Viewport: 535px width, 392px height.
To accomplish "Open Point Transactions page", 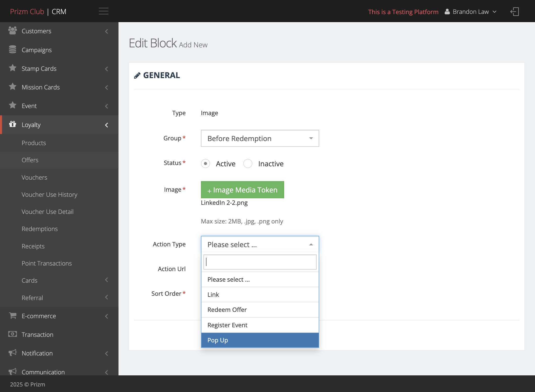I will tap(59, 263).
